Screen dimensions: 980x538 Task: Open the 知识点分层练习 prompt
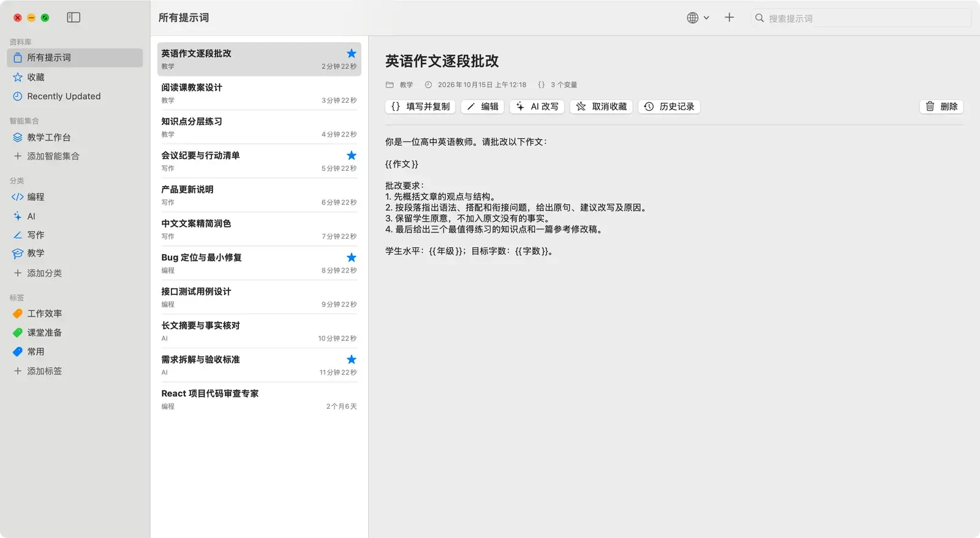(259, 127)
